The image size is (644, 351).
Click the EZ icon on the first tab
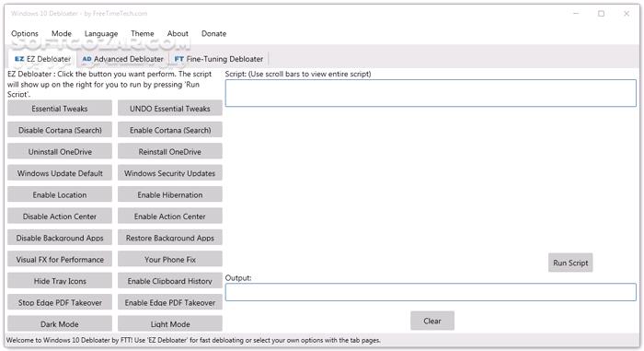[x=19, y=59]
